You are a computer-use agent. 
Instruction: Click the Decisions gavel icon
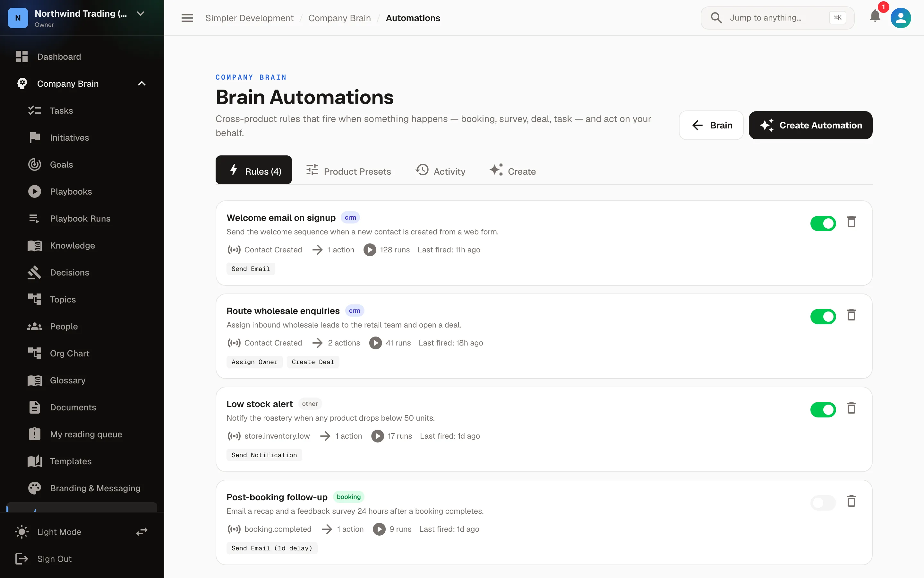34,272
